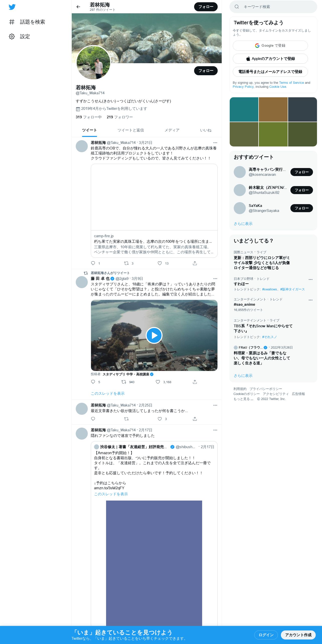Open the 利用規約 footer link
The width and height of the screenshot is (322, 644).
(240, 389)
